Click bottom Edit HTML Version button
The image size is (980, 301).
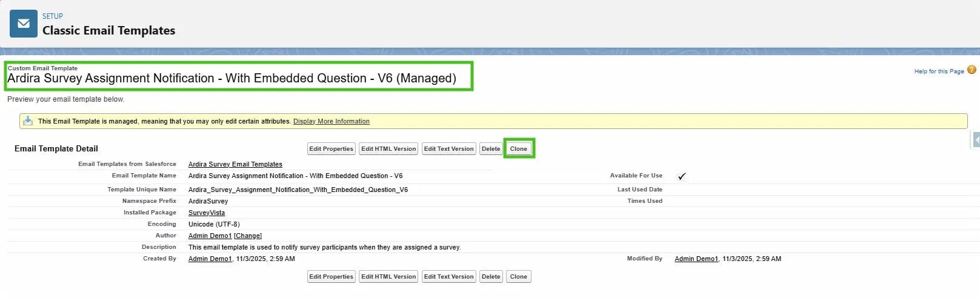(x=388, y=277)
